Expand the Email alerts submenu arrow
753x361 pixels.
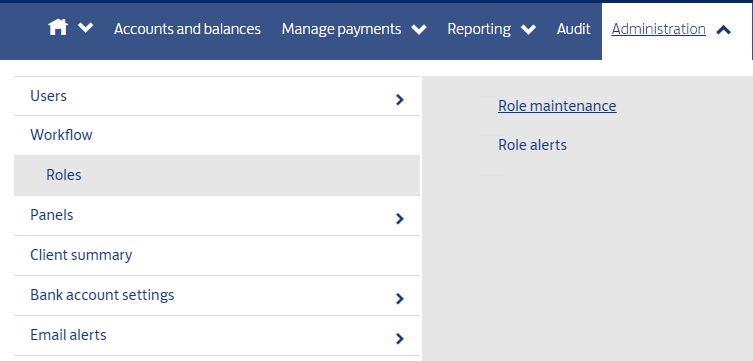[x=400, y=339]
